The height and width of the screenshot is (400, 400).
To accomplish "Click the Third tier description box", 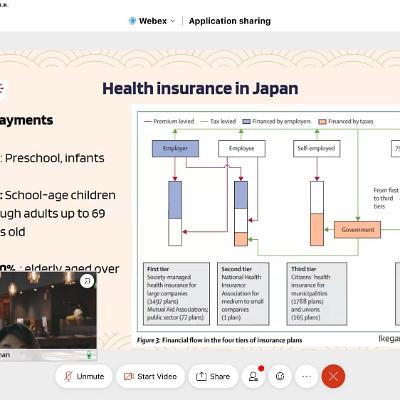I will coord(317,294).
